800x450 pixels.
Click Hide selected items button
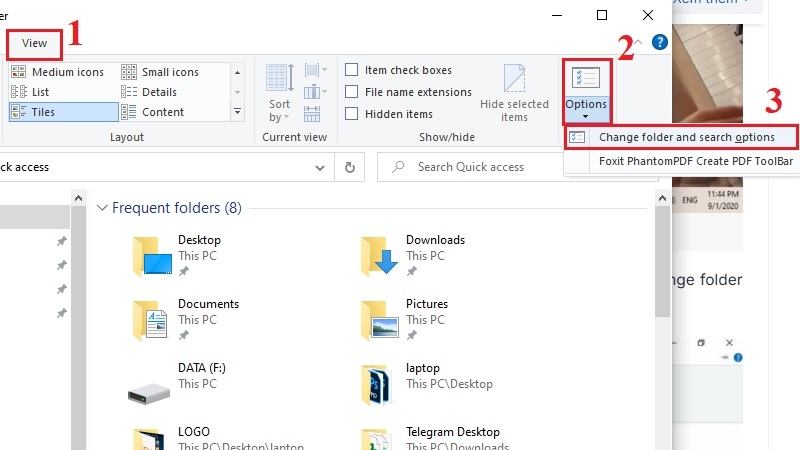514,93
